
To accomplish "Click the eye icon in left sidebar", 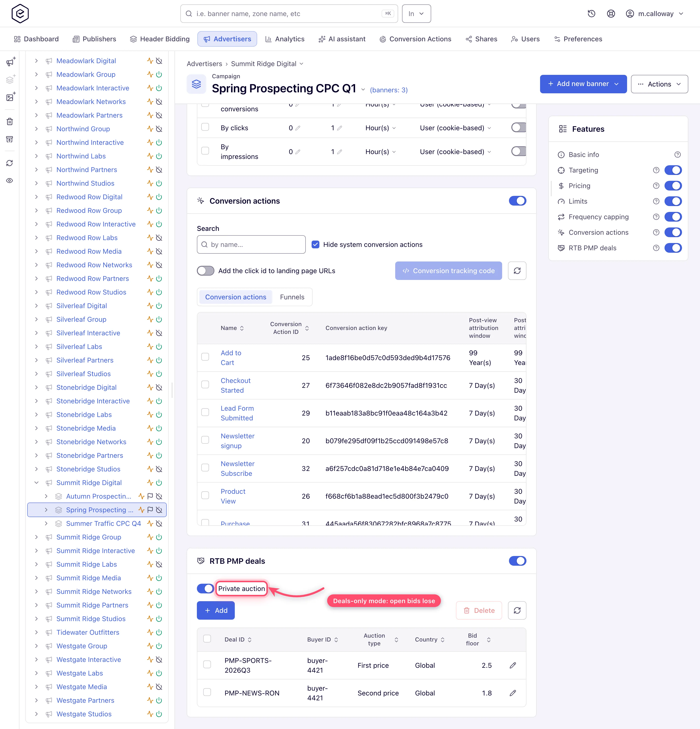I will point(10,181).
